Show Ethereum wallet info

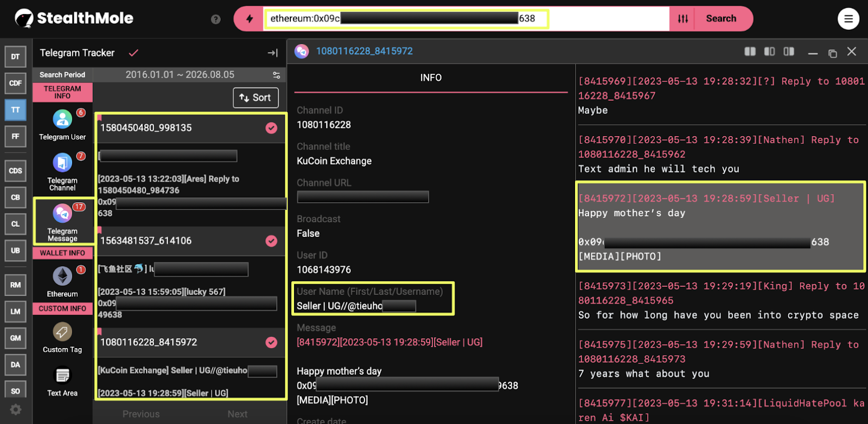62,281
